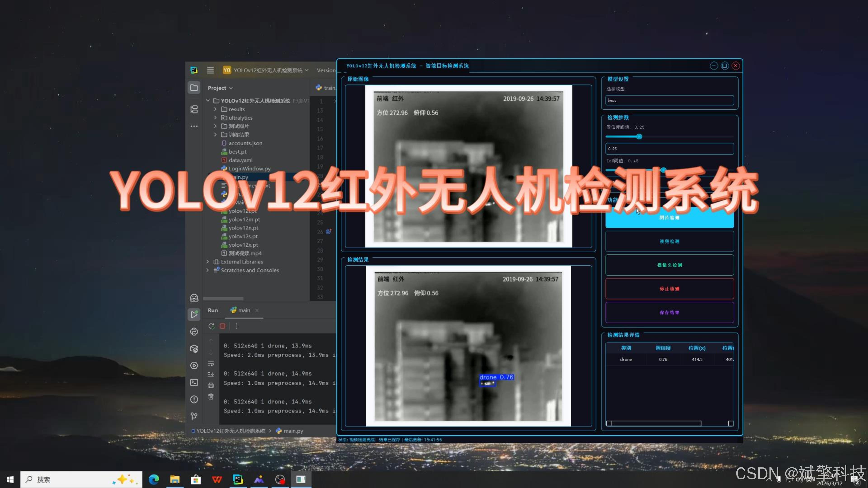Open the Python Console tool icon
Screen dimensions: 868x488
click(194, 332)
